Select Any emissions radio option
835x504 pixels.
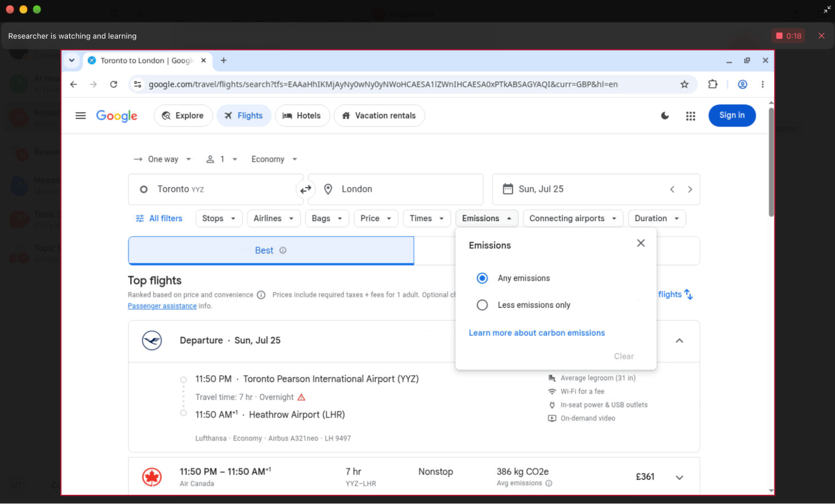pyautogui.click(x=482, y=278)
